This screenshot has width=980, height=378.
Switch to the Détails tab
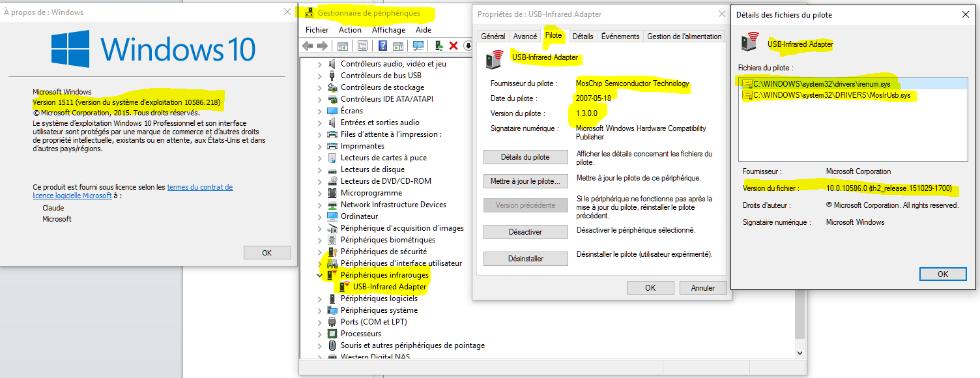tap(583, 36)
